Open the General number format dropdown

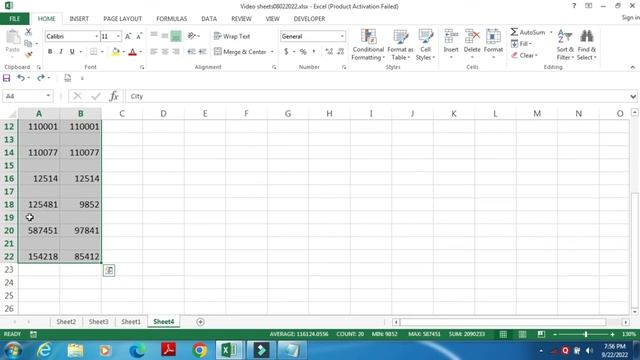click(342, 36)
